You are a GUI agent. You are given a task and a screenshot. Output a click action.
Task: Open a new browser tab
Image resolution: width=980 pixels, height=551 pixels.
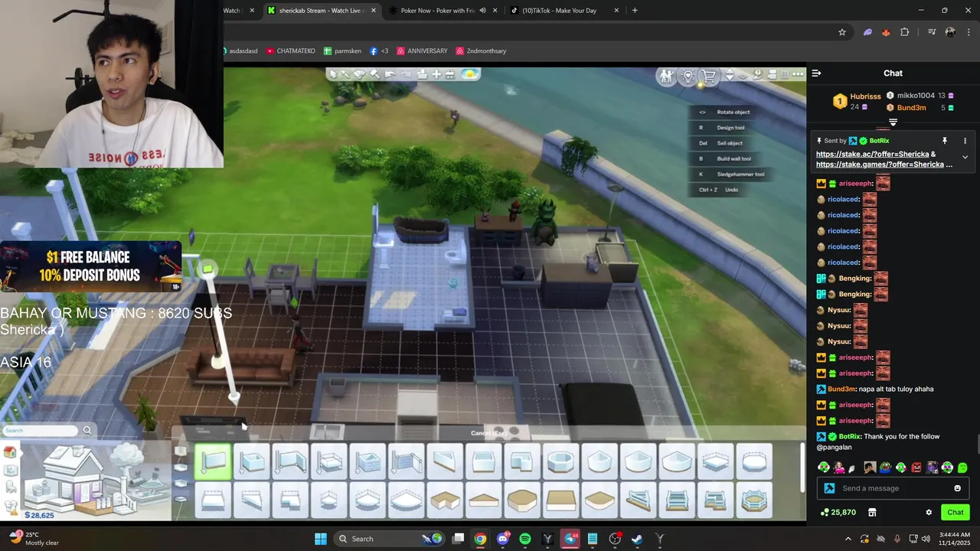635,11
